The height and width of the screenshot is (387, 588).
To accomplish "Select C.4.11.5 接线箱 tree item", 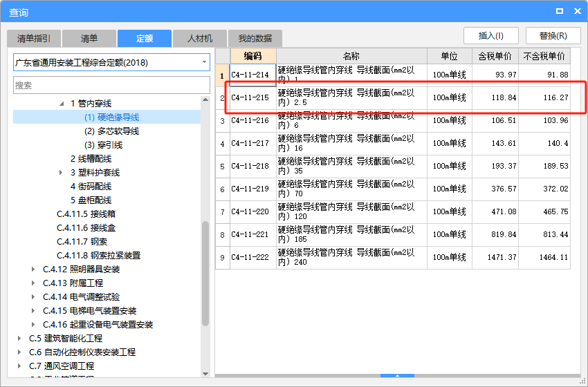I will (86, 214).
